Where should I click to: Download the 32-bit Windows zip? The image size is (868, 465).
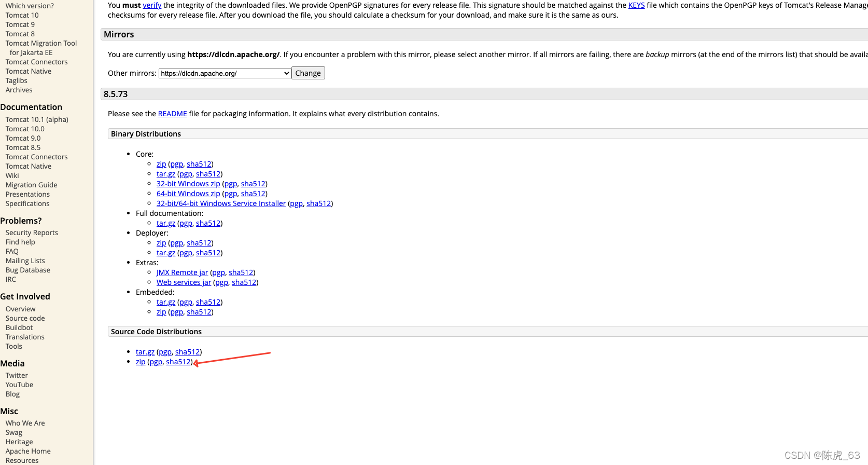click(188, 184)
